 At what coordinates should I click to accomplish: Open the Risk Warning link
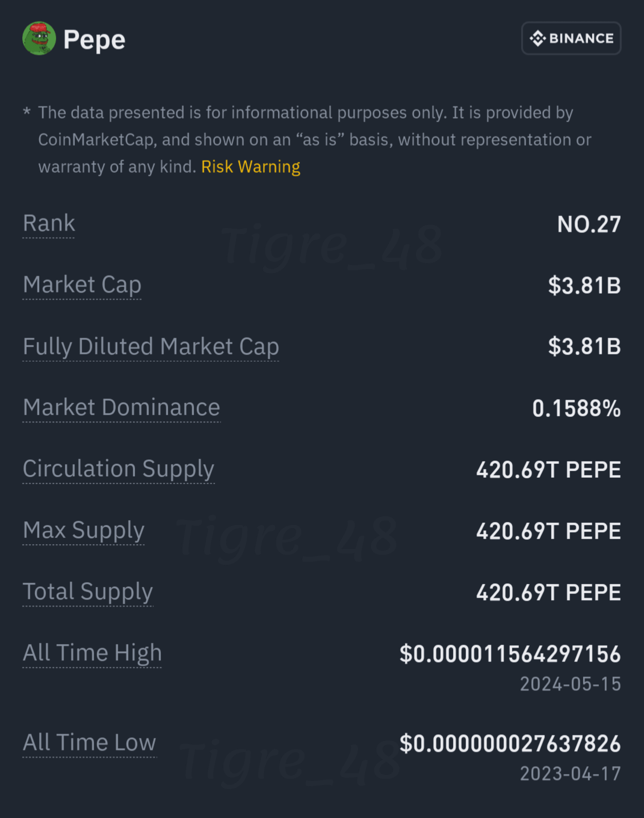(x=251, y=167)
